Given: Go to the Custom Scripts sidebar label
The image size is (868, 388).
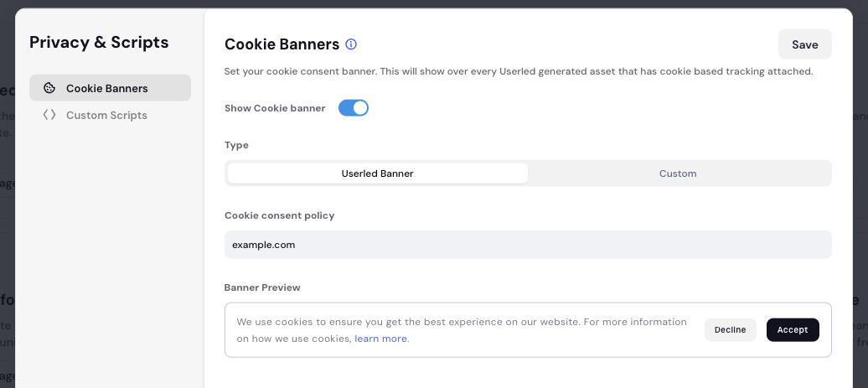Looking at the screenshot, I should pos(106,115).
